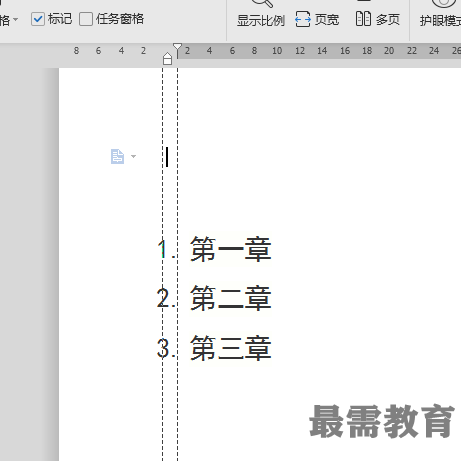Image resolution: width=461 pixels, height=461 pixels.
Task: Activate 护眼模式 eye protection mode
Action: pos(440,13)
